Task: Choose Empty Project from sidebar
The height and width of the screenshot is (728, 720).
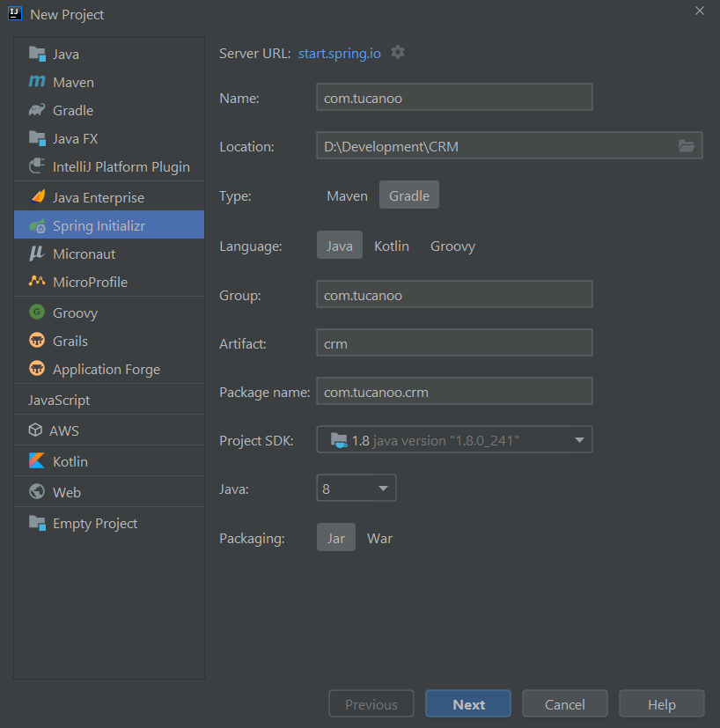Action: click(37, 523)
